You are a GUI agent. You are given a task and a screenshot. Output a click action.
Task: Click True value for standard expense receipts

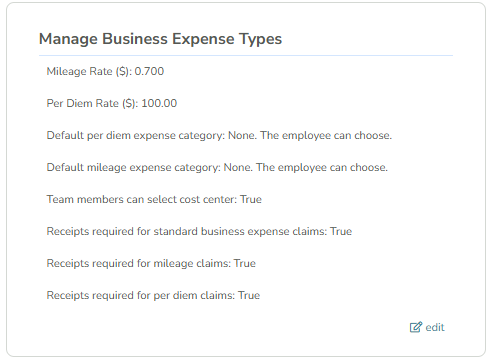pos(341,231)
